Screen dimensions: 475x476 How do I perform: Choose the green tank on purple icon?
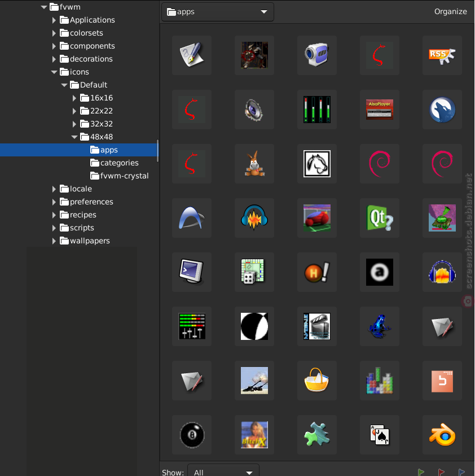pyautogui.click(x=442, y=218)
